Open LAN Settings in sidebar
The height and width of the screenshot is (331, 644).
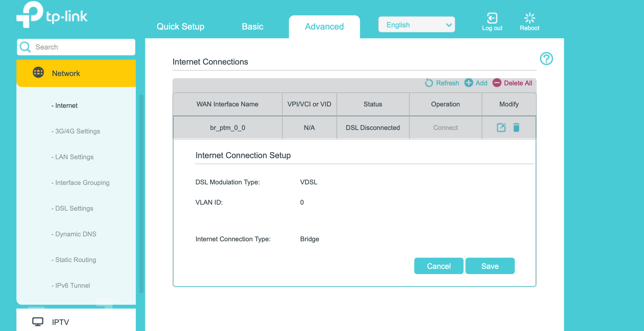[74, 157]
